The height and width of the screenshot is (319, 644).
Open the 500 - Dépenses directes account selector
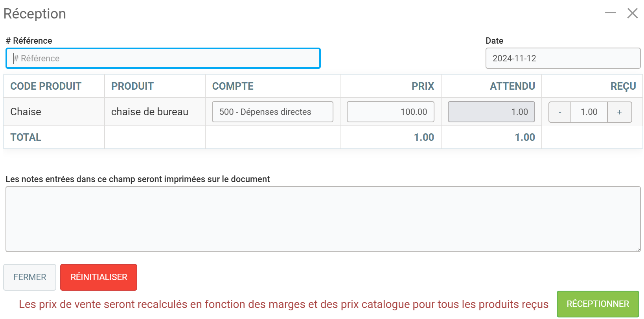(x=272, y=112)
